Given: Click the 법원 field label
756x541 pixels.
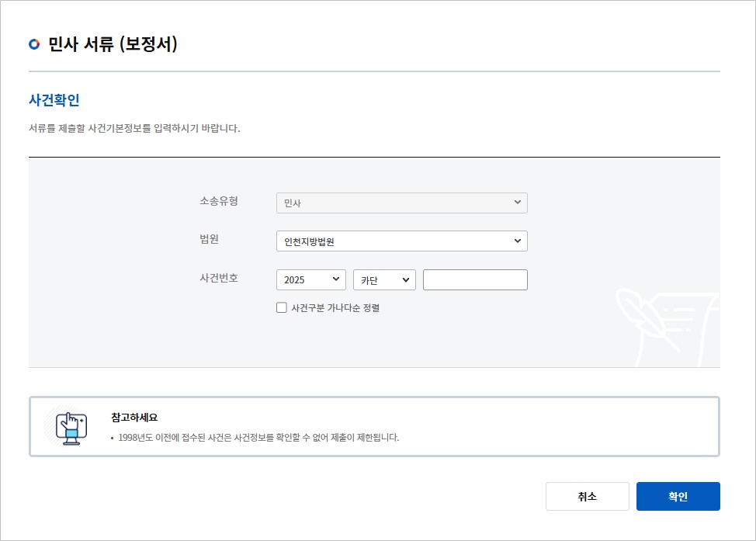Looking at the screenshot, I should [210, 239].
